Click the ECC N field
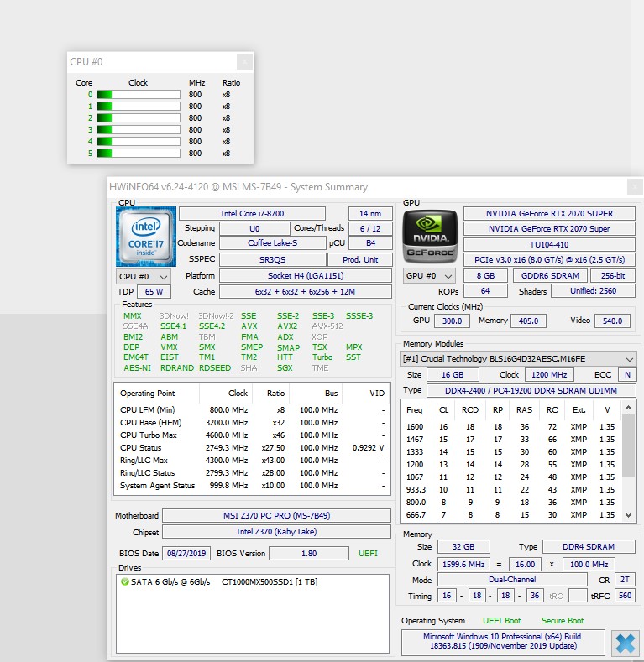 click(627, 375)
